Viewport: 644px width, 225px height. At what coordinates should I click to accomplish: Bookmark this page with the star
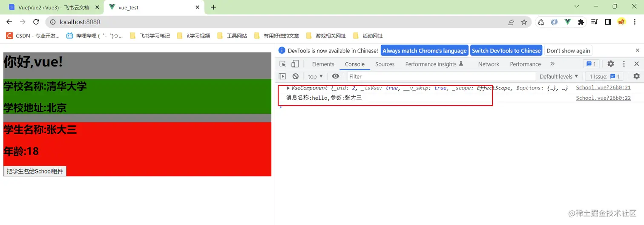(524, 22)
